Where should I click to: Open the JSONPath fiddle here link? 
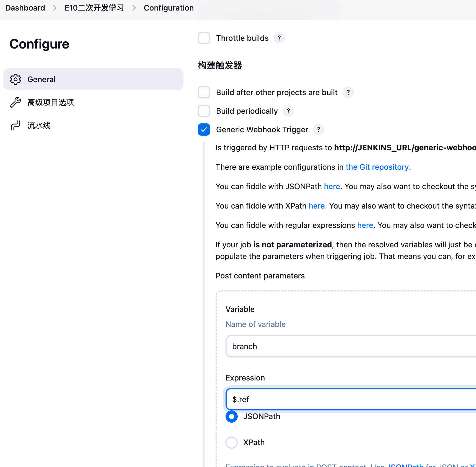tap(332, 186)
